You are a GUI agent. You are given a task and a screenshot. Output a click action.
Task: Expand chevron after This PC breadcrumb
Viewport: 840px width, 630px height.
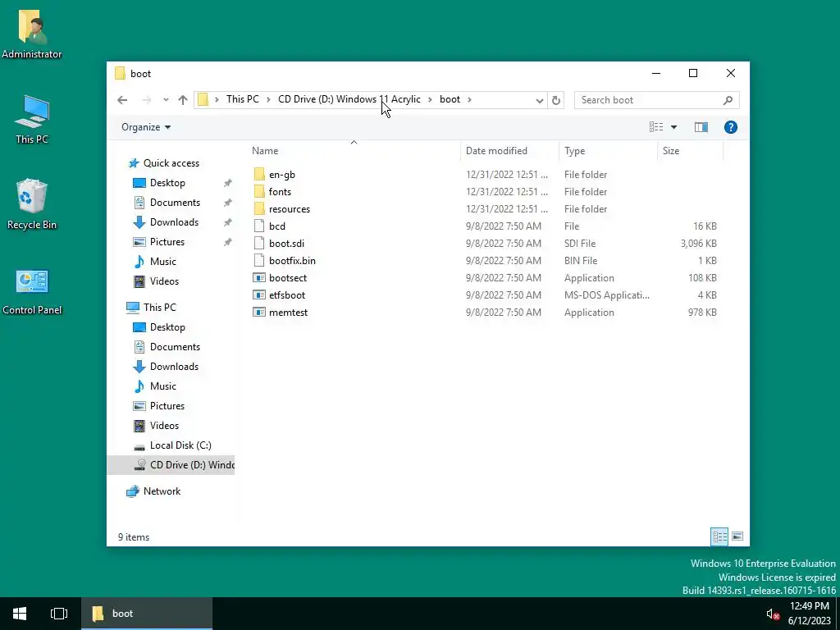coord(268,99)
